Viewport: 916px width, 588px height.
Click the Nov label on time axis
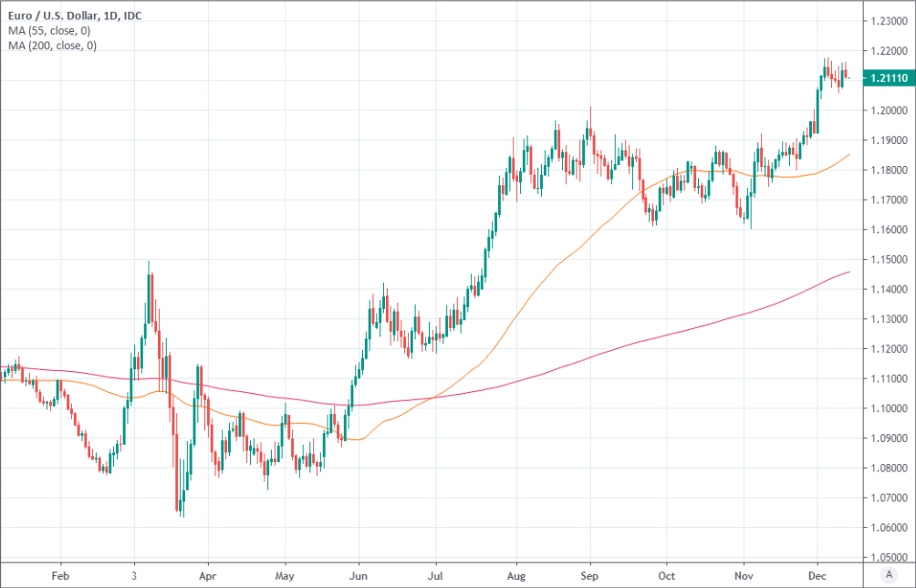(x=744, y=576)
